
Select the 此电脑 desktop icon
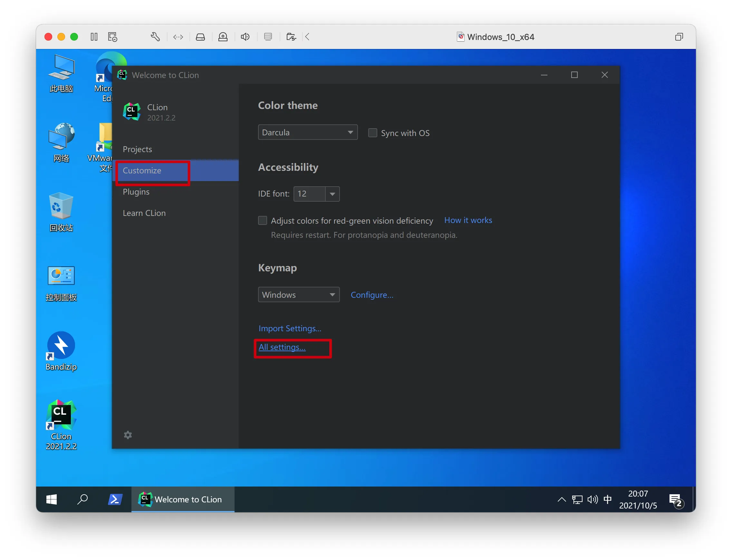point(61,73)
